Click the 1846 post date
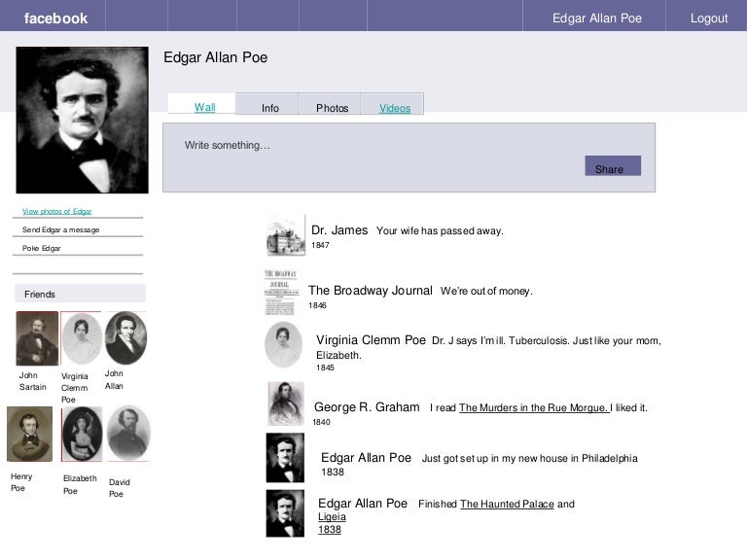The image size is (747, 560). coord(317,305)
